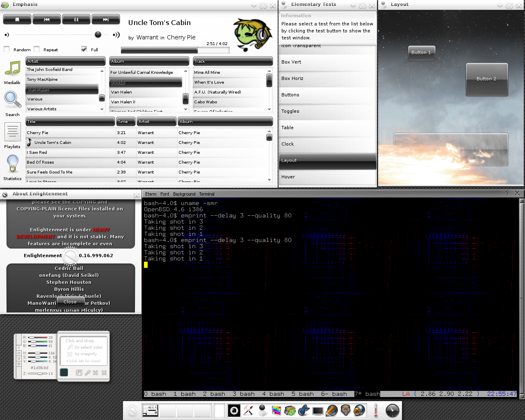
Task: Enable the Random checkbox in Emphasis
Action: click(7, 49)
